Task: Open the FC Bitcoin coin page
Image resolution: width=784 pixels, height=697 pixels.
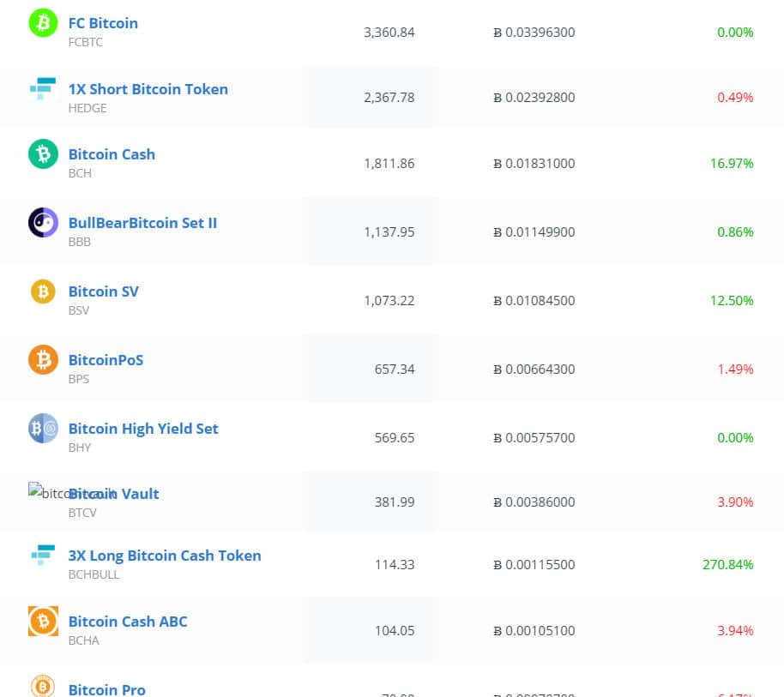Action: tap(103, 23)
